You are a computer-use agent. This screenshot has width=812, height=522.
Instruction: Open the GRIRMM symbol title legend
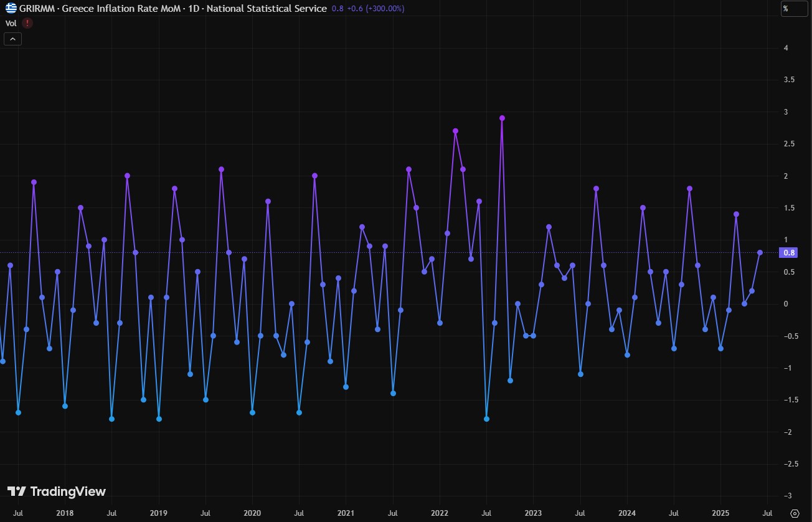[x=173, y=8]
